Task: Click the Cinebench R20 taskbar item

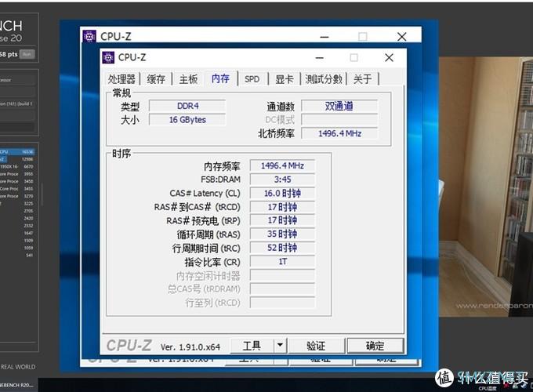Action: click(18, 385)
